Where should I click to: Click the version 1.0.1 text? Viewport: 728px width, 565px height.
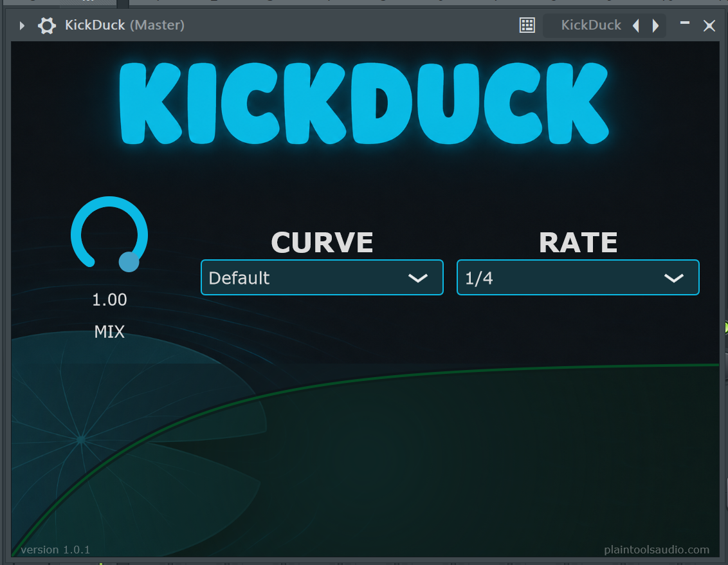(55, 550)
